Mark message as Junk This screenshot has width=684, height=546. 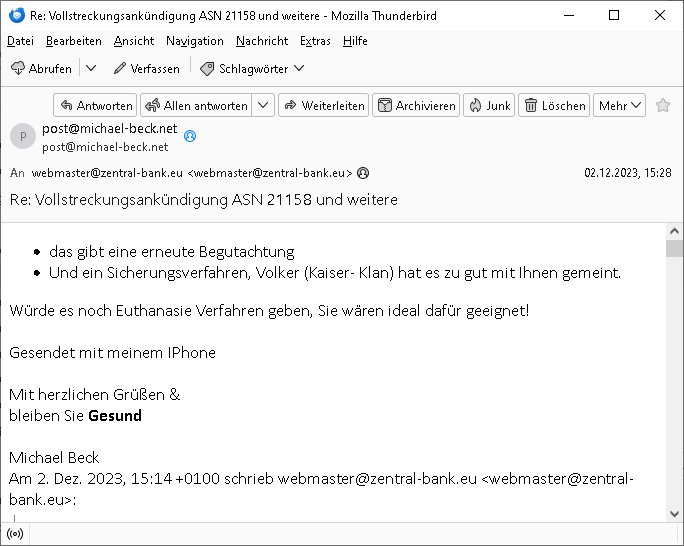(x=489, y=105)
